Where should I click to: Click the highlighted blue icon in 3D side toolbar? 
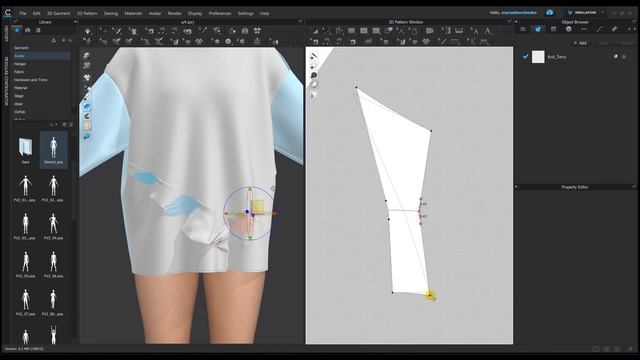point(87,106)
